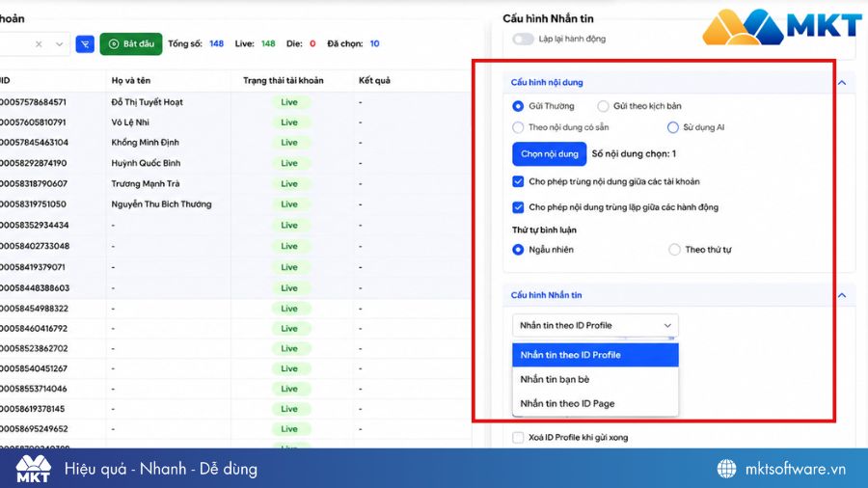Open the dropdown arrow beside the X icon
Image resolution: width=868 pixels, height=488 pixels.
pyautogui.click(x=59, y=44)
